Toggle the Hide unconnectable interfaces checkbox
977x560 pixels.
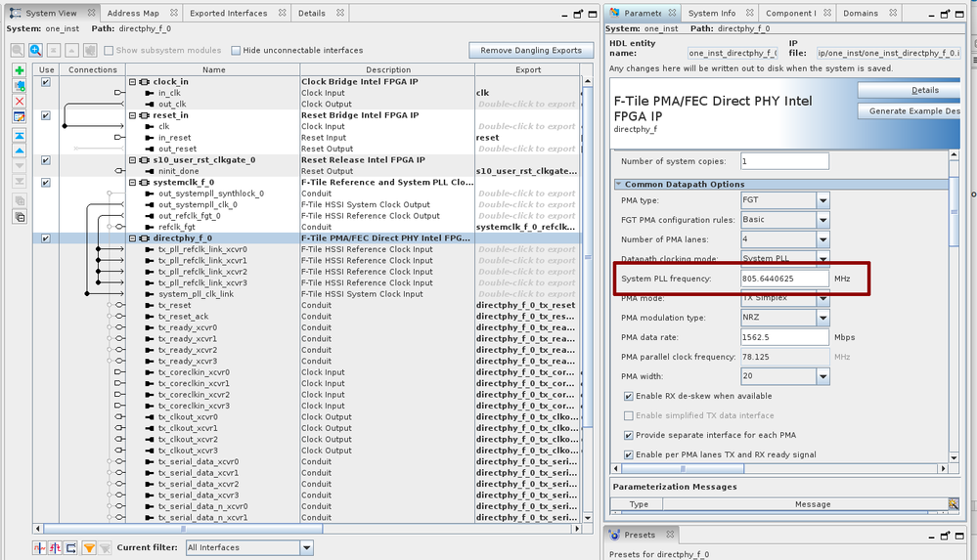pyautogui.click(x=237, y=51)
